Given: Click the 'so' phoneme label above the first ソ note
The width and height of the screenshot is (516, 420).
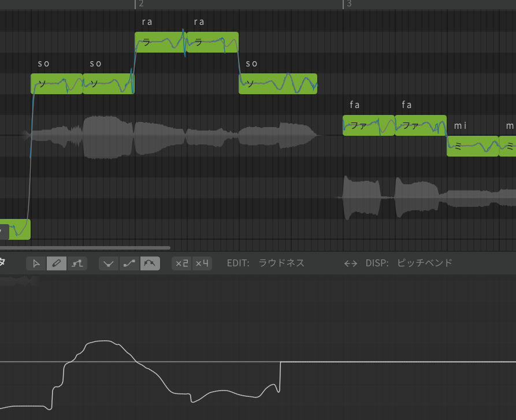Looking at the screenshot, I should [x=43, y=64].
